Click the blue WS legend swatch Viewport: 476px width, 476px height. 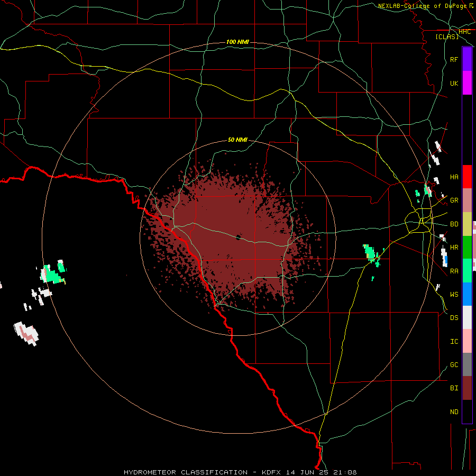tap(467, 294)
